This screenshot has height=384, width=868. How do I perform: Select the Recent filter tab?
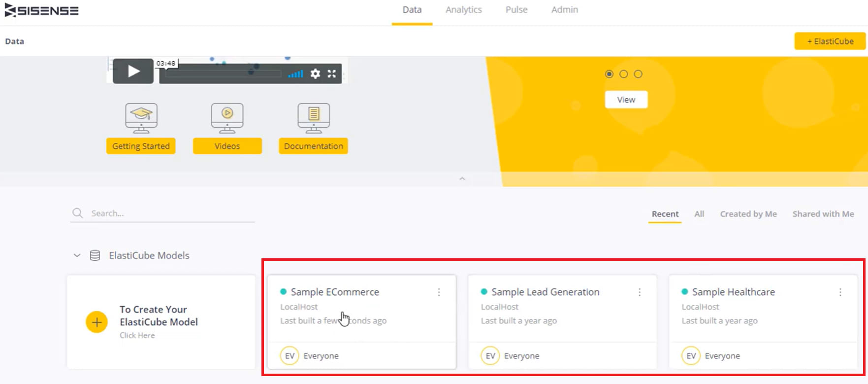click(665, 214)
